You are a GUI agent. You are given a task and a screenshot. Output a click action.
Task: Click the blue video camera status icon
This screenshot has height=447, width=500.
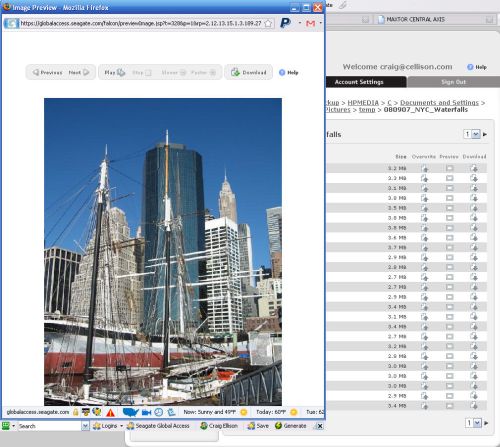tap(146, 413)
